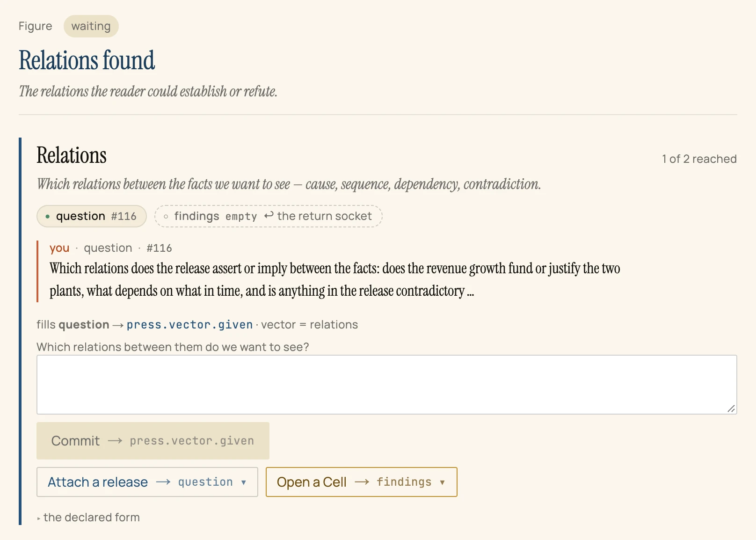Open the dropdown caret next to question
Screen dimensions: 756x540
244,482
